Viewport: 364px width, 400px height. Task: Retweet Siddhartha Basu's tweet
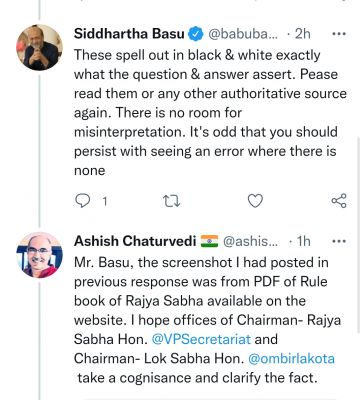[x=171, y=201]
